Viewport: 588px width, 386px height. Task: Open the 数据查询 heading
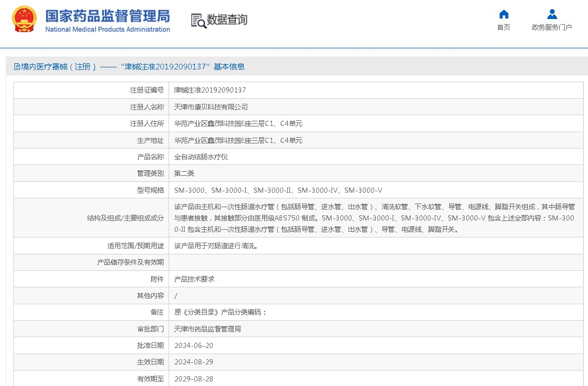tap(227, 20)
